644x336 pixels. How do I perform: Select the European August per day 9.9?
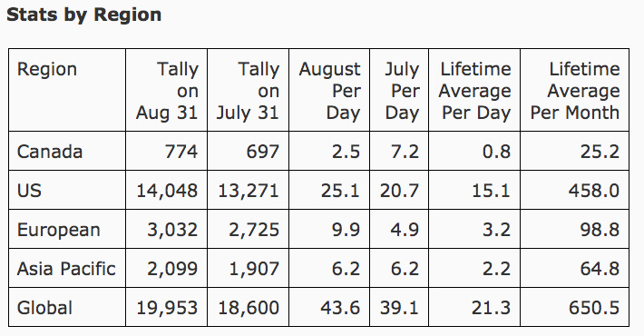pyautogui.click(x=346, y=230)
